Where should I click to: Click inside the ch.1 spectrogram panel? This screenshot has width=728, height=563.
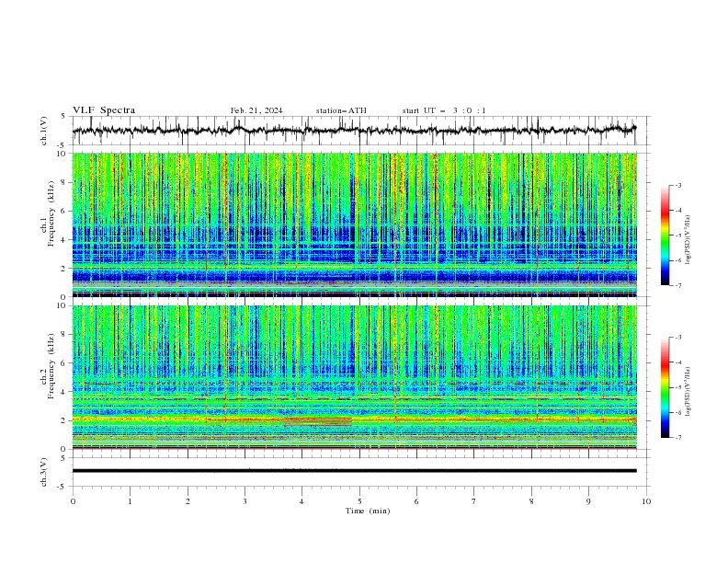pyautogui.click(x=354, y=224)
